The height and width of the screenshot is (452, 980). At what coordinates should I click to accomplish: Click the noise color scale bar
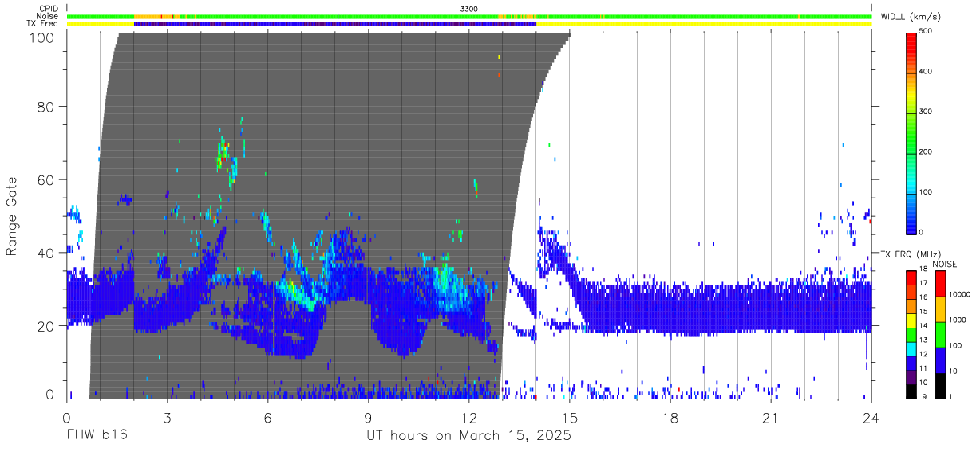click(940, 334)
